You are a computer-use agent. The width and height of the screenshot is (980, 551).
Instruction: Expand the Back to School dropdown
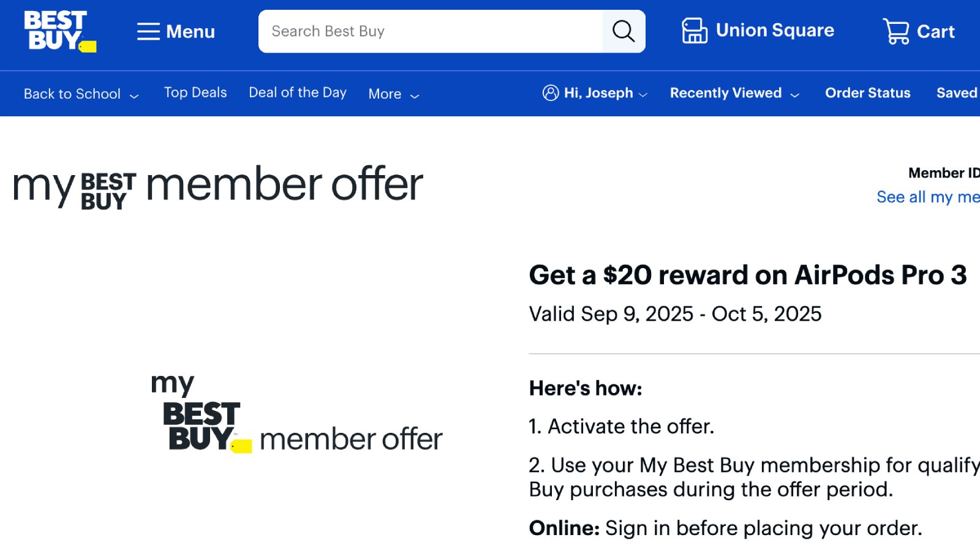coord(81,94)
